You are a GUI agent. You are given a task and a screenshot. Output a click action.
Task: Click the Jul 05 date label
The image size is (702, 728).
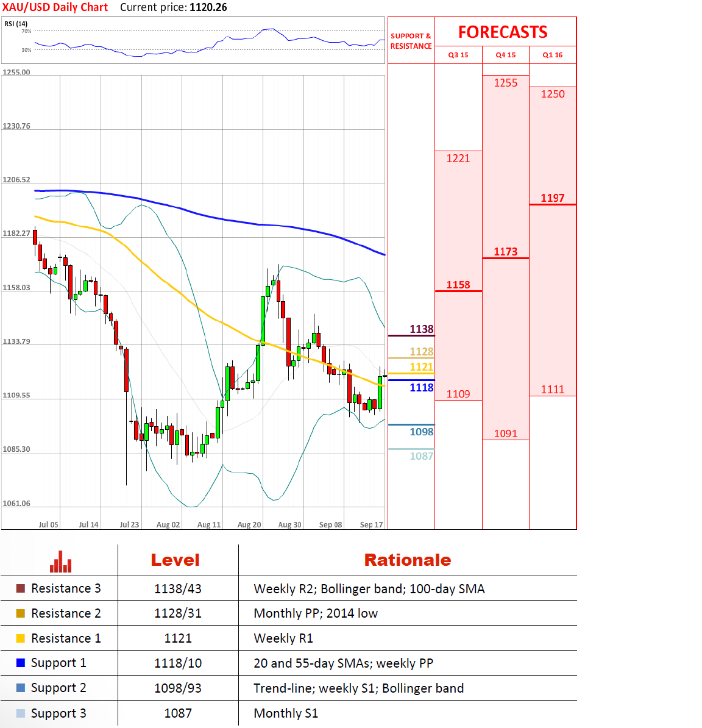point(48,524)
